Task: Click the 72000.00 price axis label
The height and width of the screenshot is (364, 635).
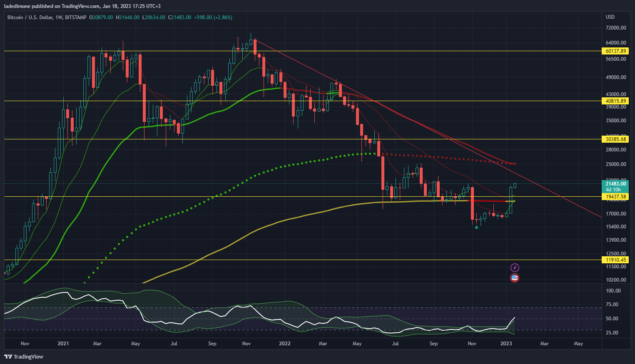Action: click(x=616, y=28)
